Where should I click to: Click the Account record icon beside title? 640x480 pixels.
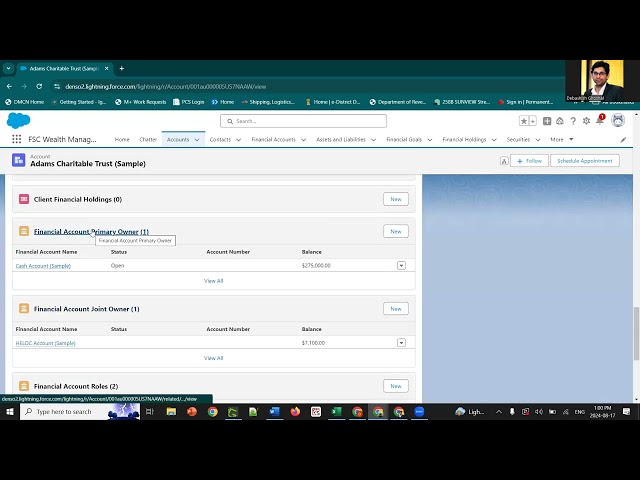coord(18,160)
